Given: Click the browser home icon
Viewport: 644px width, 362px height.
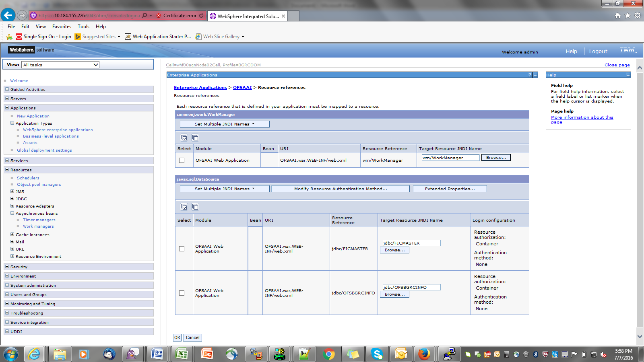Looking at the screenshot, I should pyautogui.click(x=618, y=15).
